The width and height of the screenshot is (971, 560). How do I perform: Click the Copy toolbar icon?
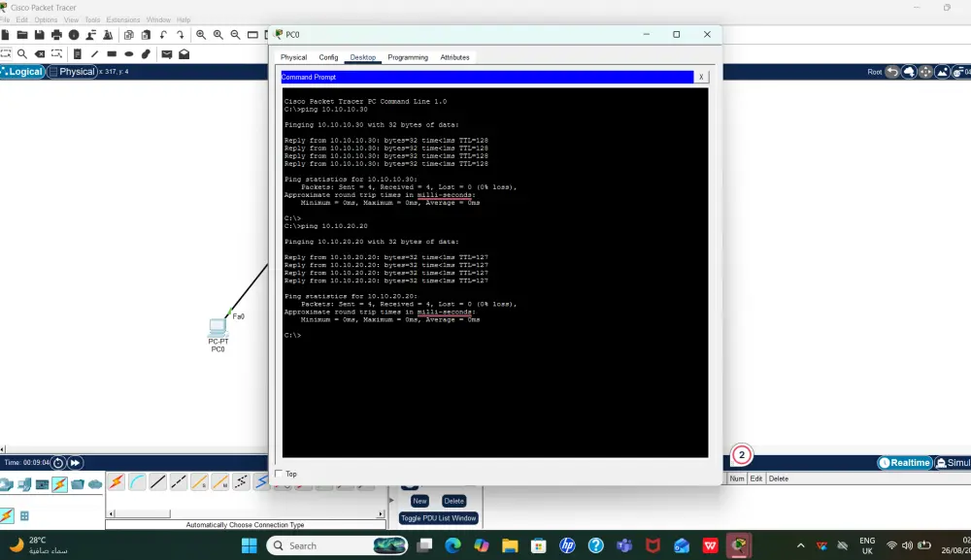coord(129,35)
